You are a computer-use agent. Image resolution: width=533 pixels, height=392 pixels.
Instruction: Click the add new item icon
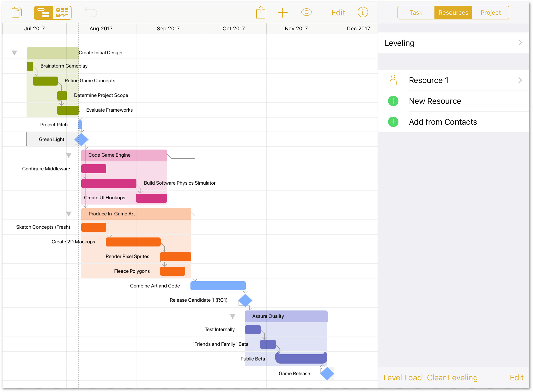[x=283, y=12]
